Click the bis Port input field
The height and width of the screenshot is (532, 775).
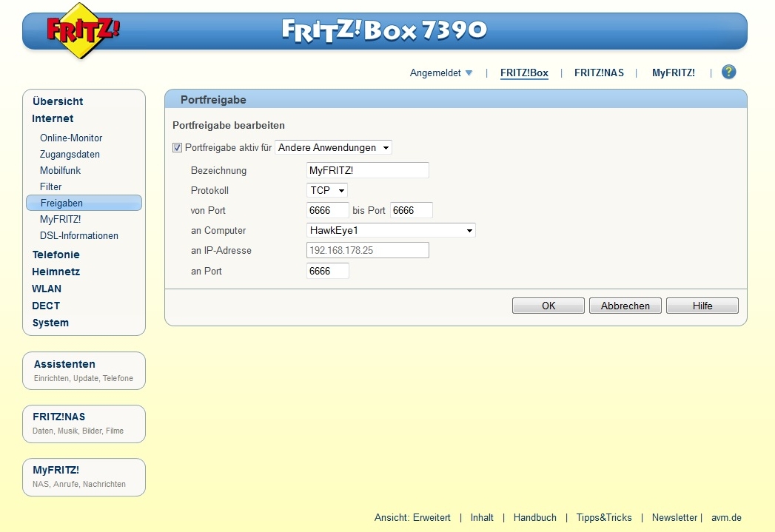click(412, 210)
